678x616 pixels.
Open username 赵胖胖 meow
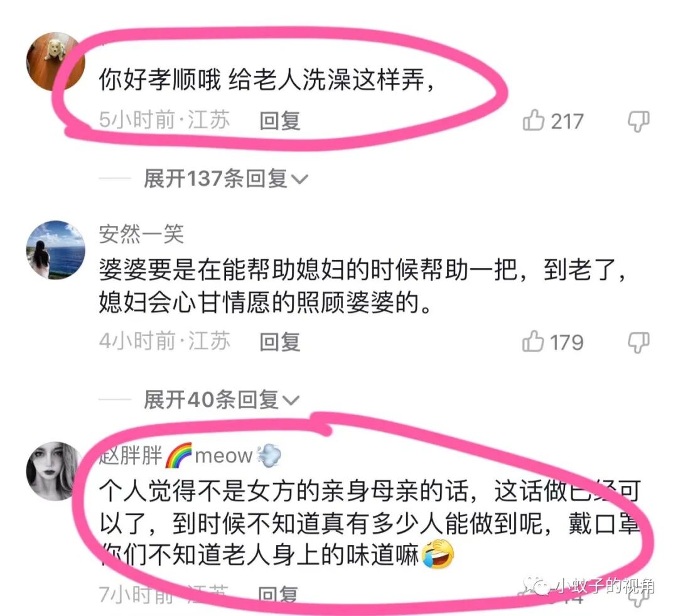[x=190, y=455]
